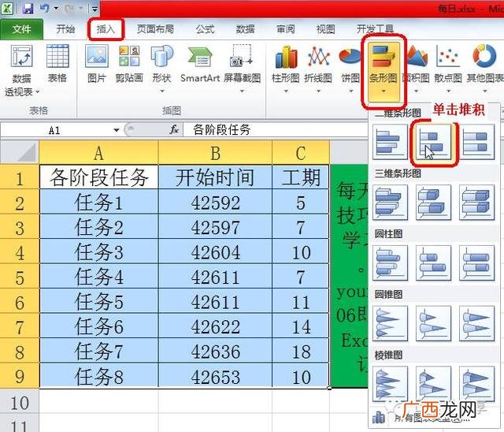
Task: Open the 其他图表 other charts menu
Action: 485,69
